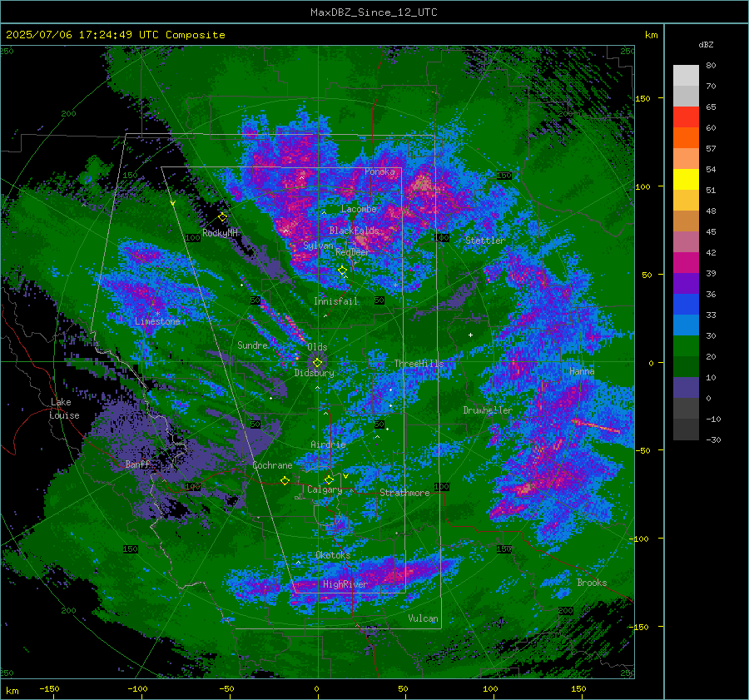This screenshot has height=700, width=749.
Task: Click the -150 tick on the bottom axis
Action: point(49,689)
